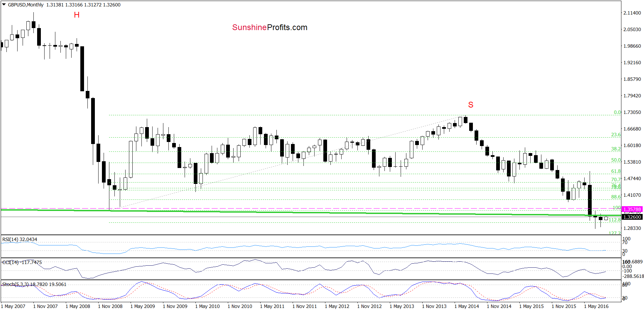Select the 1 Nov 2014 date label
The image size is (644, 311).
pyautogui.click(x=499, y=306)
